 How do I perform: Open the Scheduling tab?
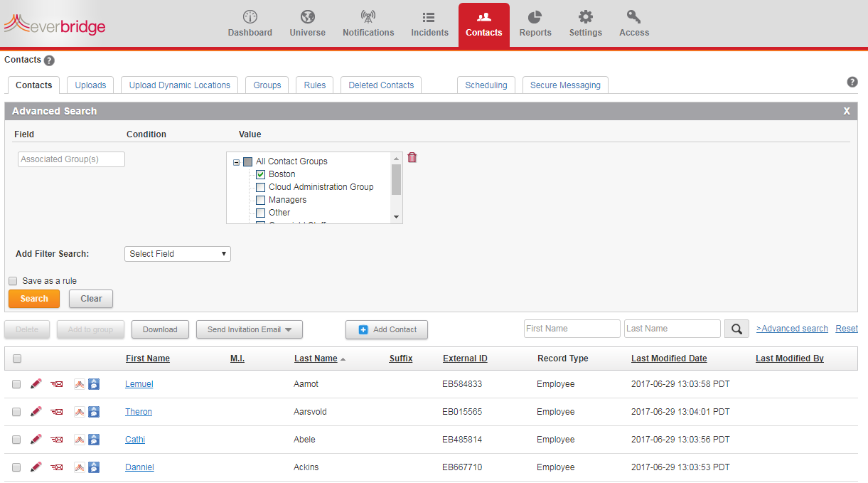pyautogui.click(x=486, y=85)
